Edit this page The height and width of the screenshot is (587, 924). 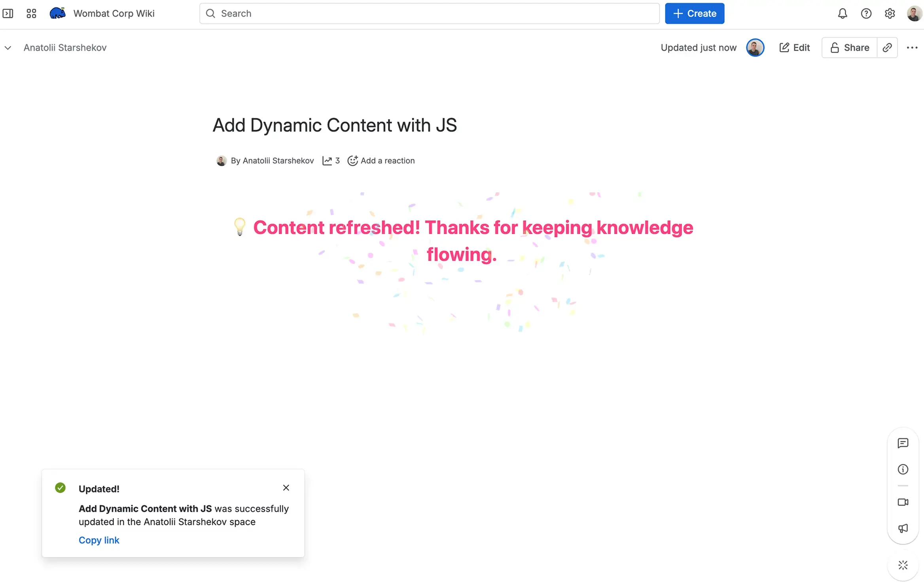pos(795,47)
